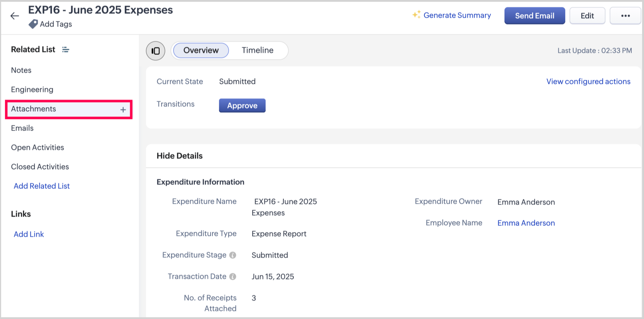Screen dimensions: 644x319
Task: Collapse the Hide Details section
Action: (x=179, y=156)
